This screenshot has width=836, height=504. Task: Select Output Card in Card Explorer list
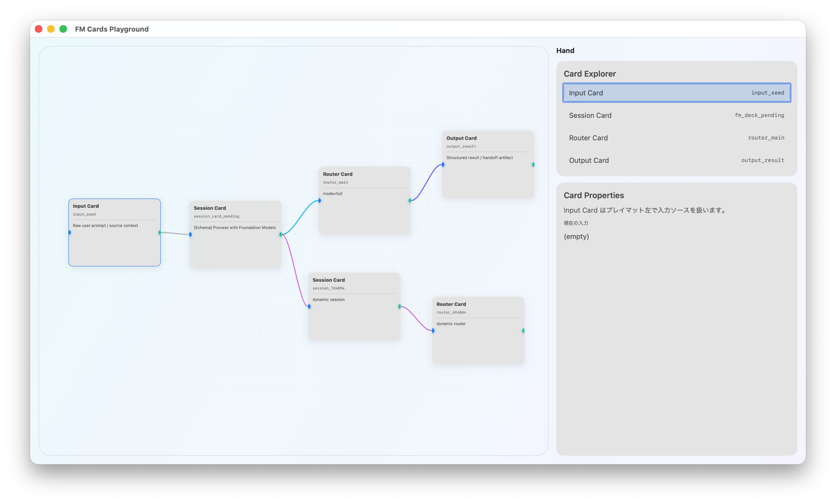point(676,160)
